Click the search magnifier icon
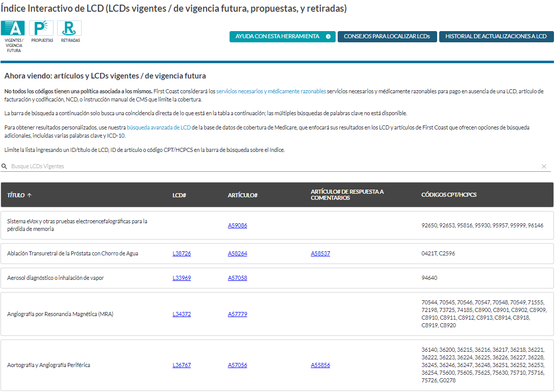This screenshot has width=556, height=392. click(5, 166)
